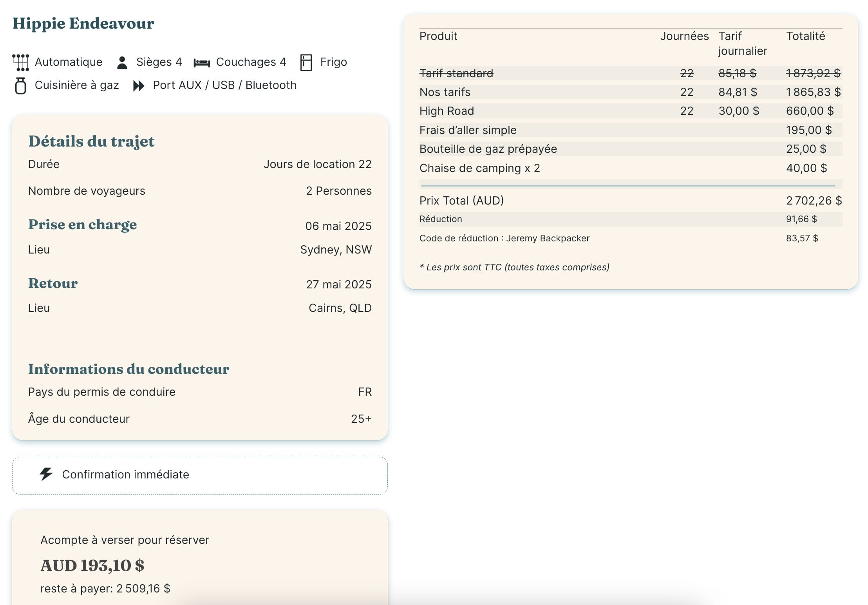The image size is (868, 605).
Task: Select the Hippie Endeavour heading
Action: click(x=83, y=23)
